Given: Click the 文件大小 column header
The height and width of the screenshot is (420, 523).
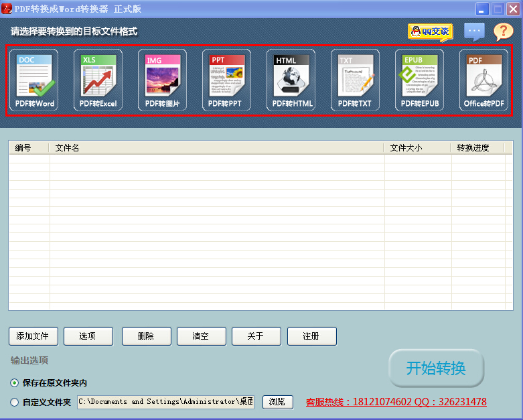Looking at the screenshot, I should point(418,147).
